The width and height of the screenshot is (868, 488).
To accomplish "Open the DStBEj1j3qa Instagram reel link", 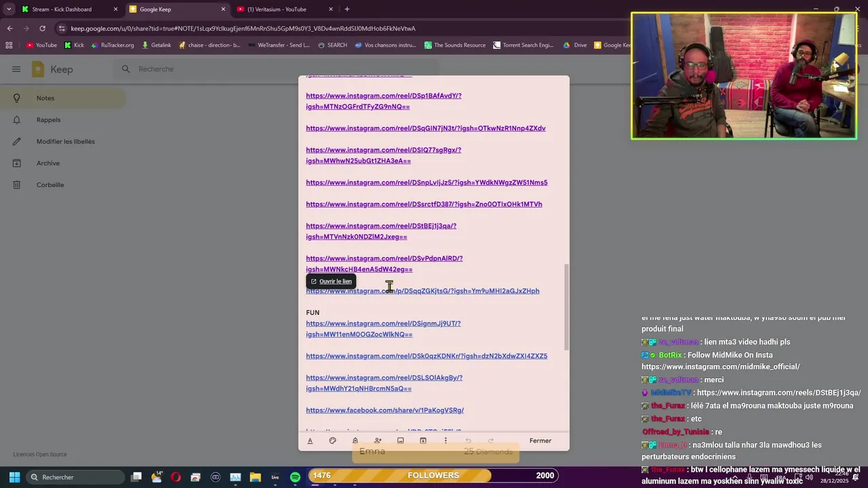I will click(x=381, y=231).
